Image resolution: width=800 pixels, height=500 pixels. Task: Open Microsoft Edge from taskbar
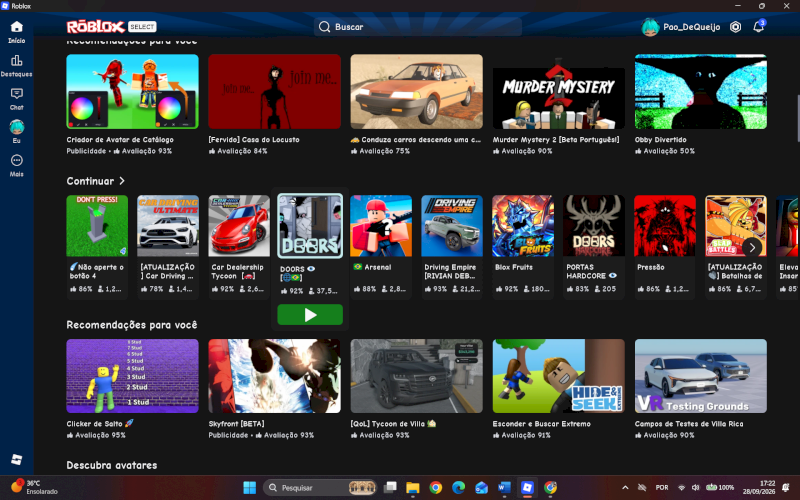(x=458, y=488)
